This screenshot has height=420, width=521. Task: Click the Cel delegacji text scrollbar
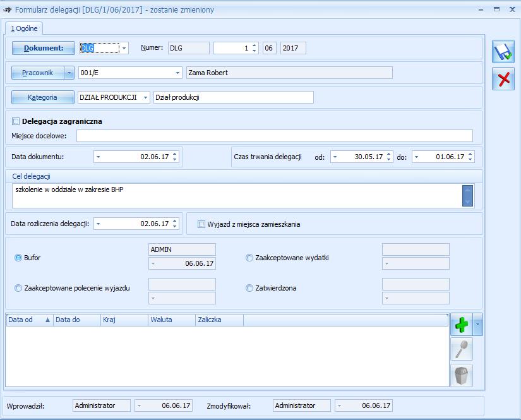tap(467, 196)
